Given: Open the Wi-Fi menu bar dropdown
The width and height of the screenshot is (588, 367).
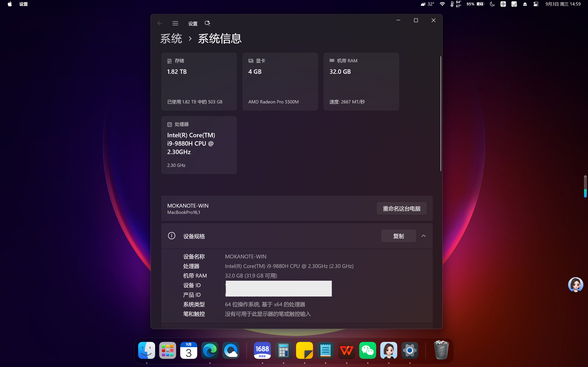Looking at the screenshot, I should click(442, 4).
